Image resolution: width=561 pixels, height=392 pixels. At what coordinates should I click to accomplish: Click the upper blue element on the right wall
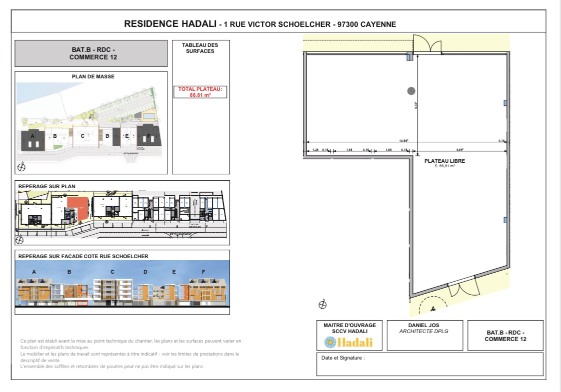505,103
